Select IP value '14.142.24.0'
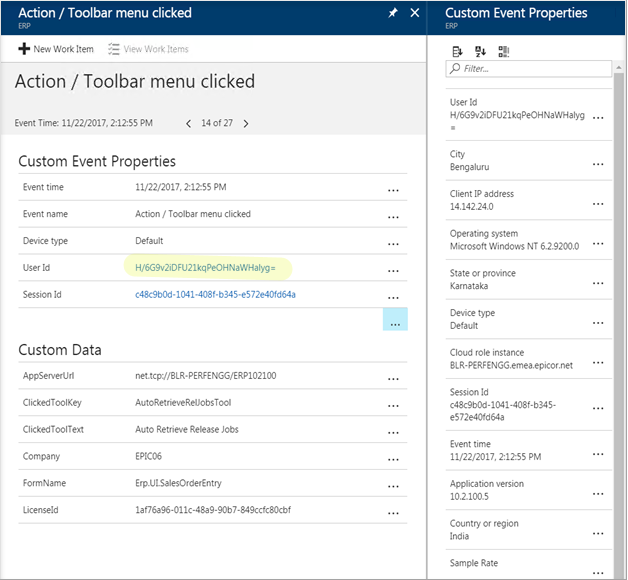628x580 pixels. [x=471, y=207]
